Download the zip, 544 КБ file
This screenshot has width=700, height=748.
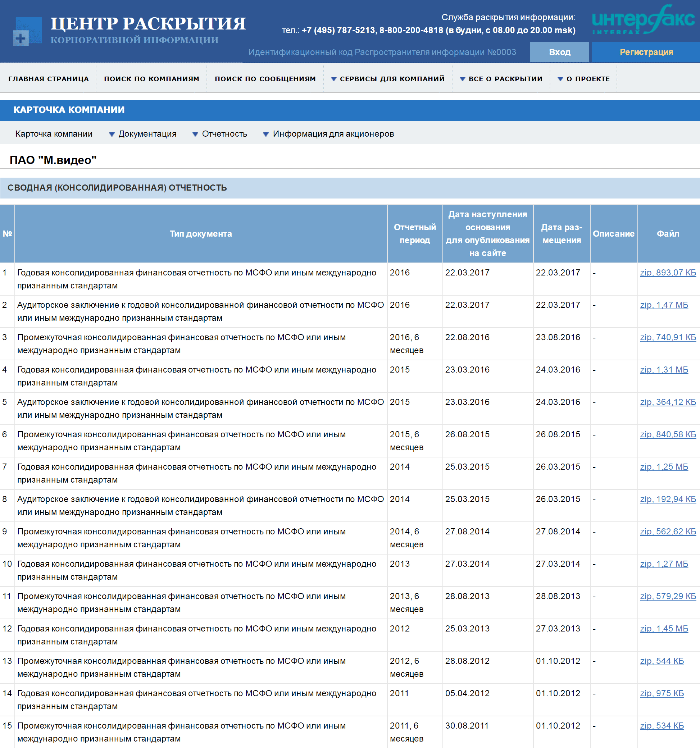tap(662, 661)
